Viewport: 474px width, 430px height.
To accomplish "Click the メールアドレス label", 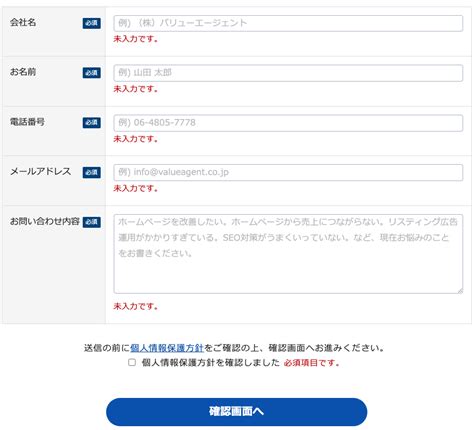I will 40,172.
